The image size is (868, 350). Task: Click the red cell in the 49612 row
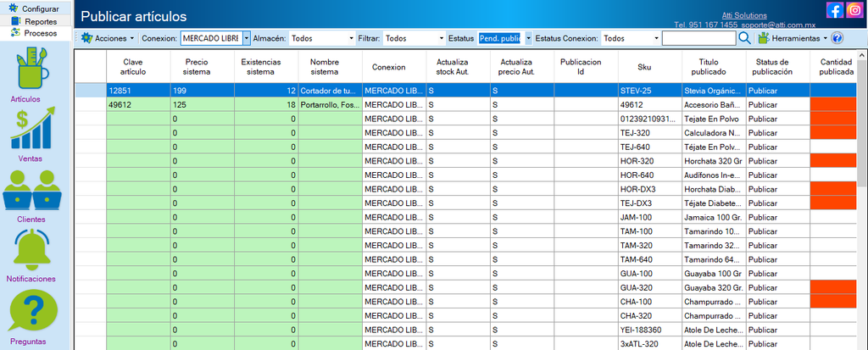tap(834, 104)
